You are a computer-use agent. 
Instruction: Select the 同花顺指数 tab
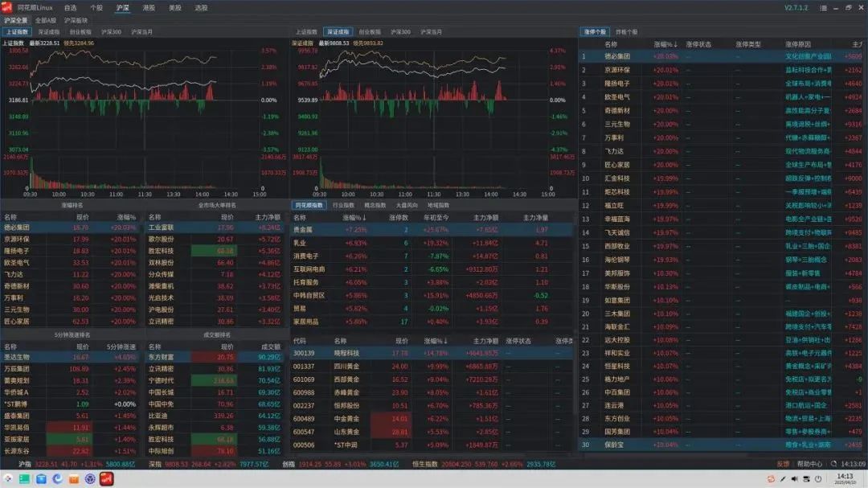309,206
